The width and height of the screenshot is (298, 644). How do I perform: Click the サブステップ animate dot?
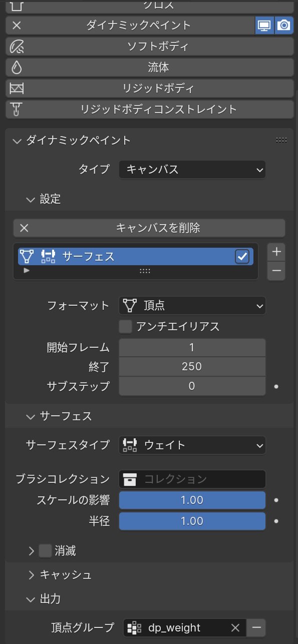tap(276, 386)
